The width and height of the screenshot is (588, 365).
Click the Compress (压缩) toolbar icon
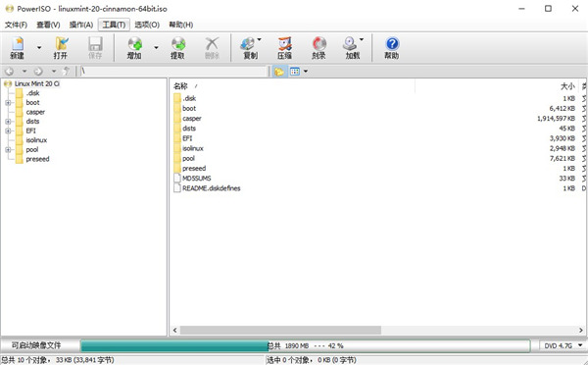pyautogui.click(x=284, y=44)
